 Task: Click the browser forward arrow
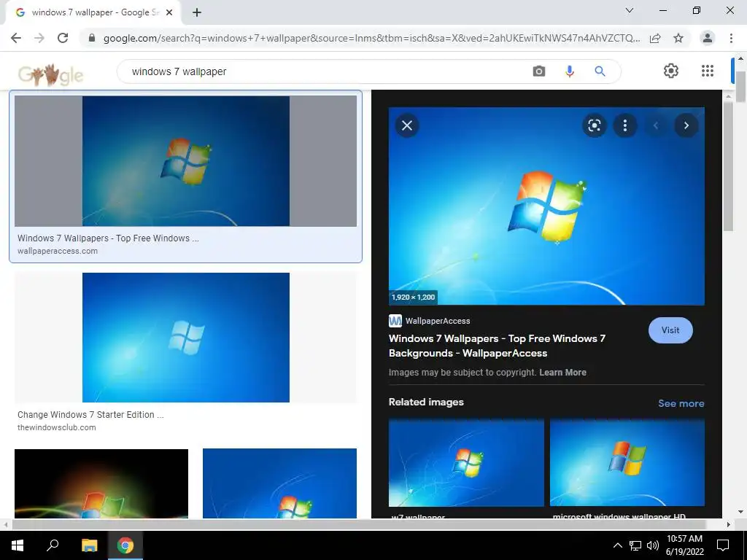click(39, 38)
